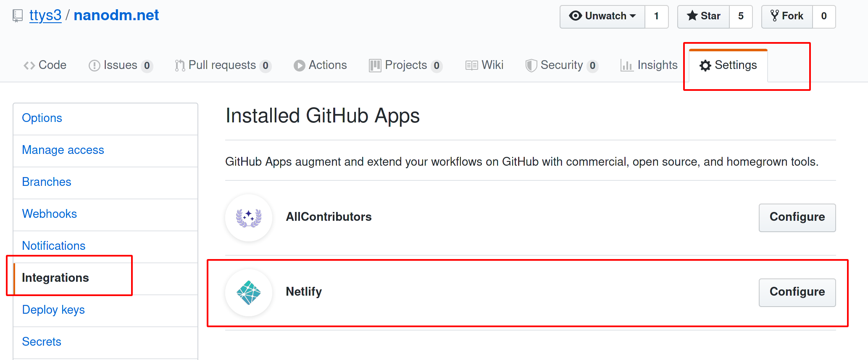View the Insights tab
This screenshot has width=868, height=360.
[x=649, y=65]
